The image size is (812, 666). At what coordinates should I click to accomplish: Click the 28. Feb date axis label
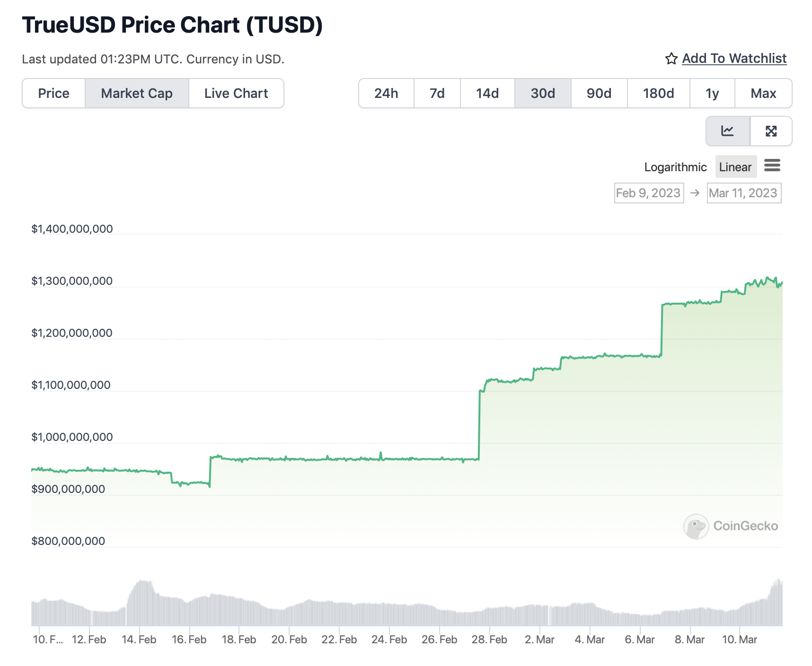[x=489, y=640]
